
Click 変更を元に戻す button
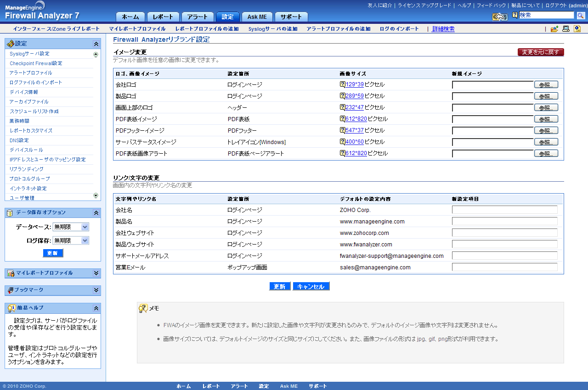tap(541, 52)
